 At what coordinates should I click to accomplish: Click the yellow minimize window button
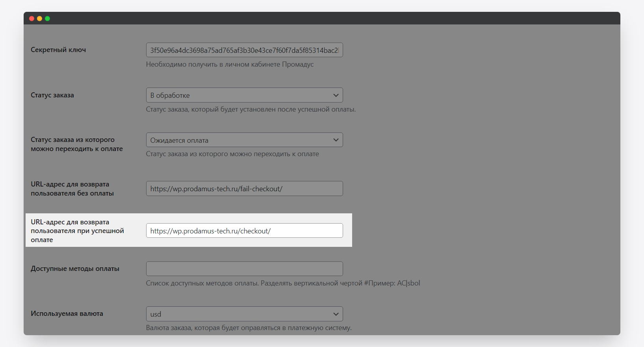(39, 19)
